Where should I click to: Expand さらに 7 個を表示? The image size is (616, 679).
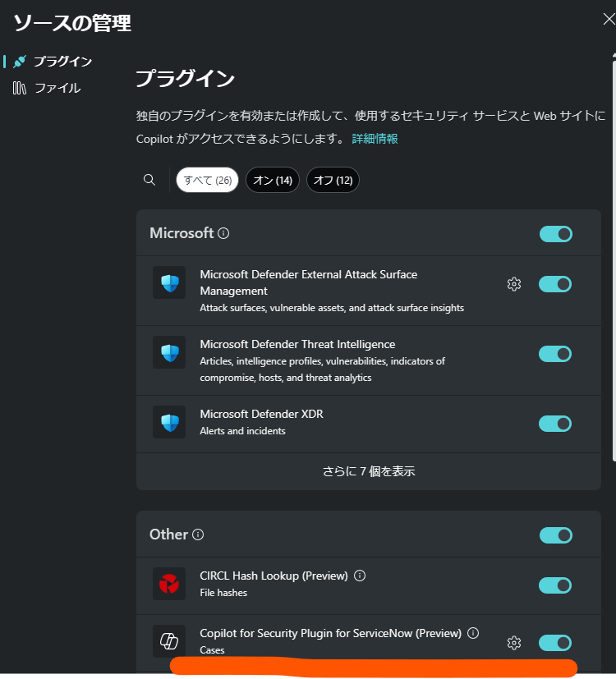point(369,471)
